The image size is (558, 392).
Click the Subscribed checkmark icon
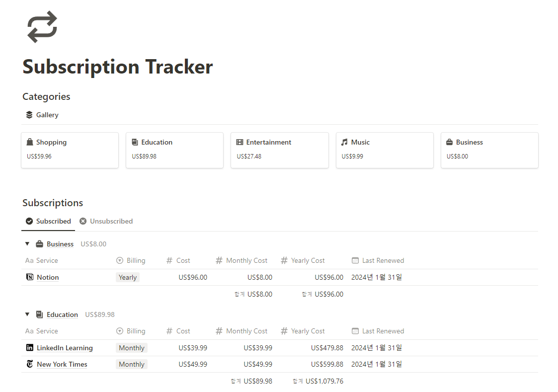pyautogui.click(x=29, y=221)
